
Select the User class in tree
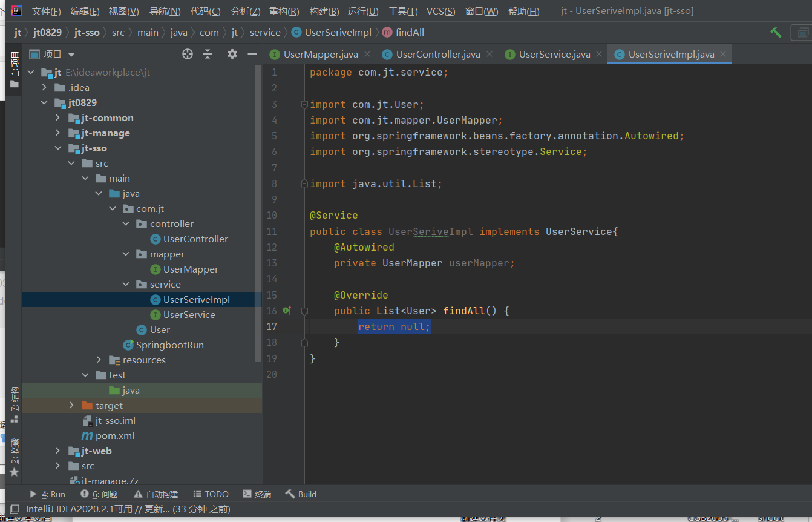coord(154,330)
